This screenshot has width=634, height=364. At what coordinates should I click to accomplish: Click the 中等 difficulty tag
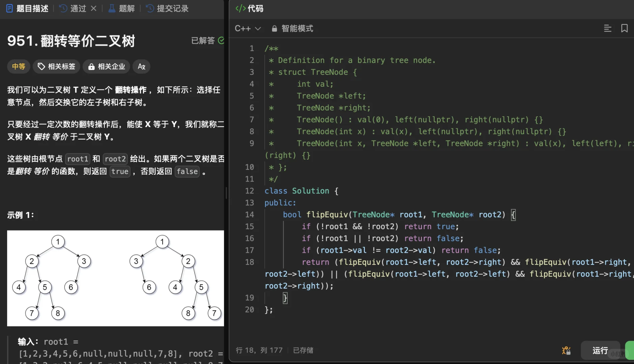point(19,66)
